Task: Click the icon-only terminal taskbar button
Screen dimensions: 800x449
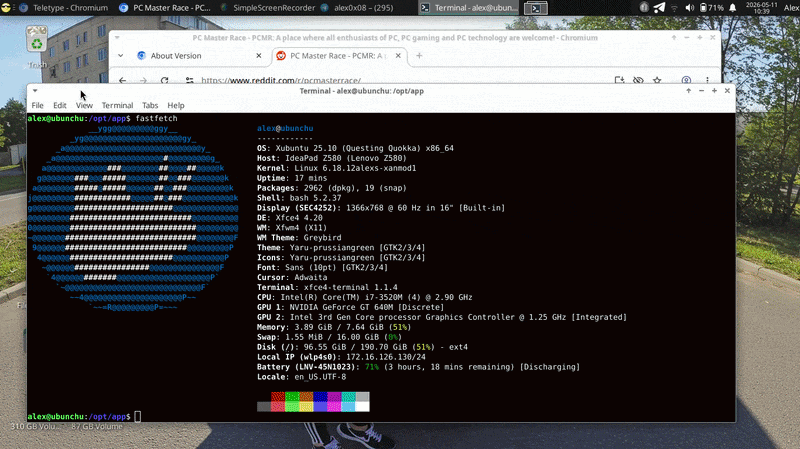Action: point(536,8)
